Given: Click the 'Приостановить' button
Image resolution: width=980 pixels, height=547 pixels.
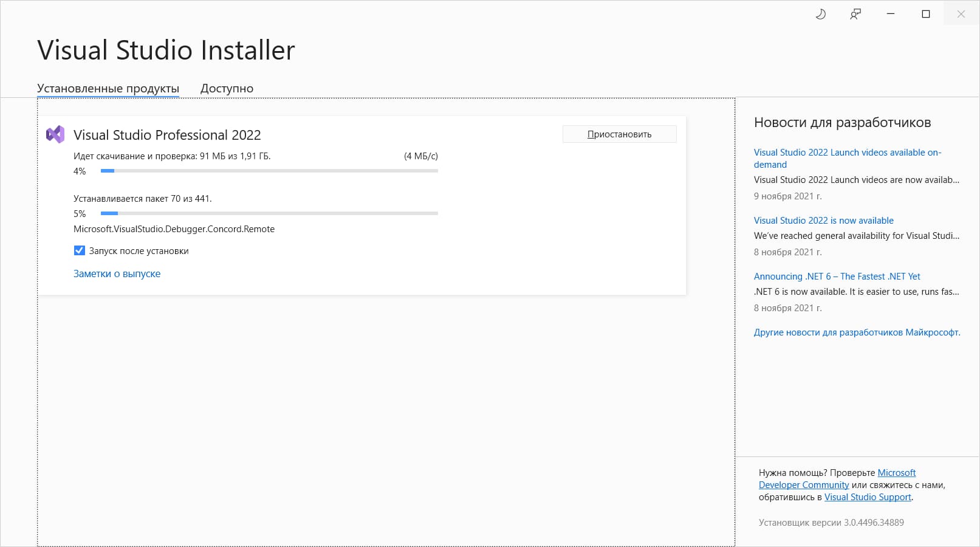Looking at the screenshot, I should 619,134.
